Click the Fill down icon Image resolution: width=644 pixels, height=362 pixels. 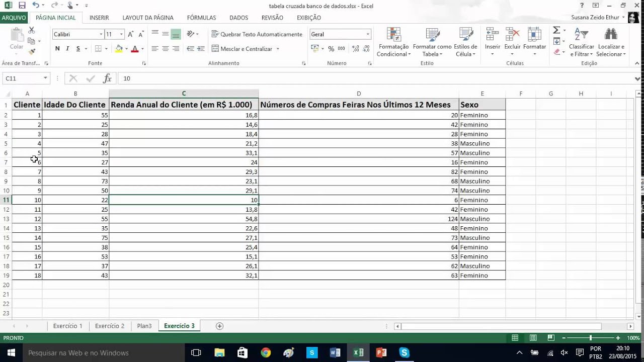(x=556, y=41)
